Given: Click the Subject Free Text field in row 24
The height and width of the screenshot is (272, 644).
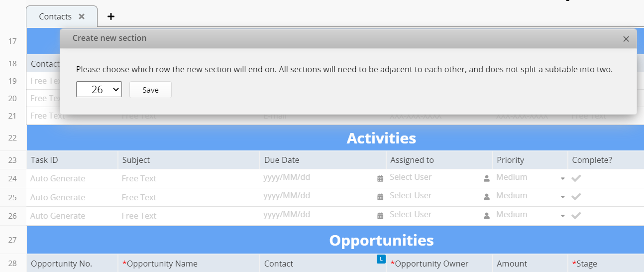Looking at the screenshot, I should click(189, 178).
